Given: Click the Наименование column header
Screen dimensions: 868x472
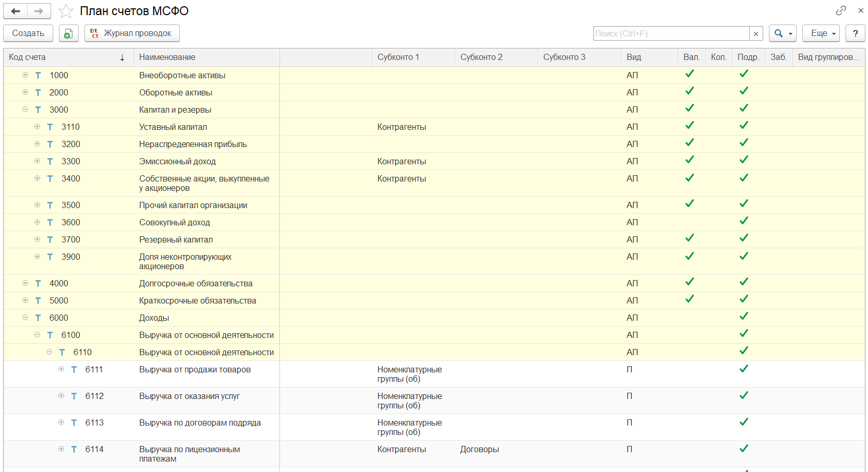Looking at the screenshot, I should [x=206, y=57].
